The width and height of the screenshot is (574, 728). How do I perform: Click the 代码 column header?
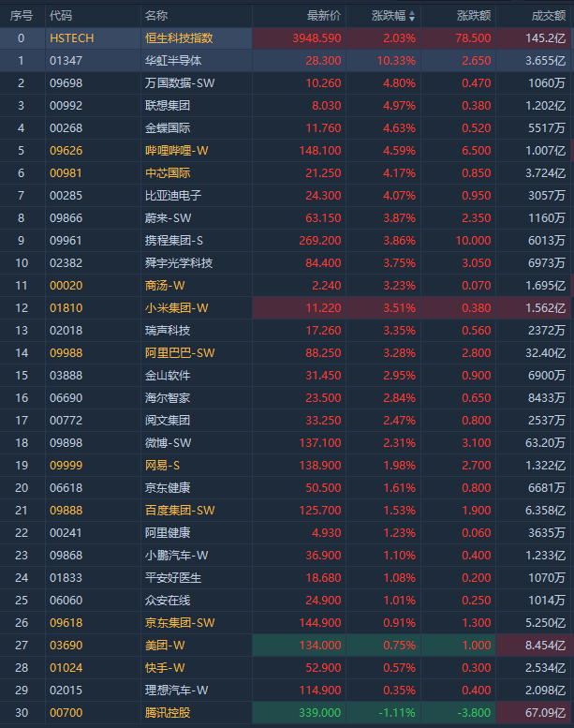pos(61,16)
